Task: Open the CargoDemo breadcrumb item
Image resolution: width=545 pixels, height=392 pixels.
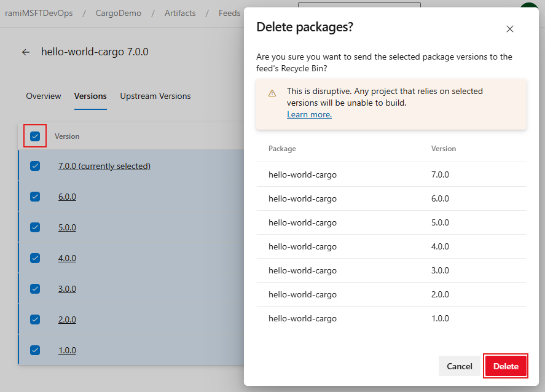Action: [x=118, y=12]
